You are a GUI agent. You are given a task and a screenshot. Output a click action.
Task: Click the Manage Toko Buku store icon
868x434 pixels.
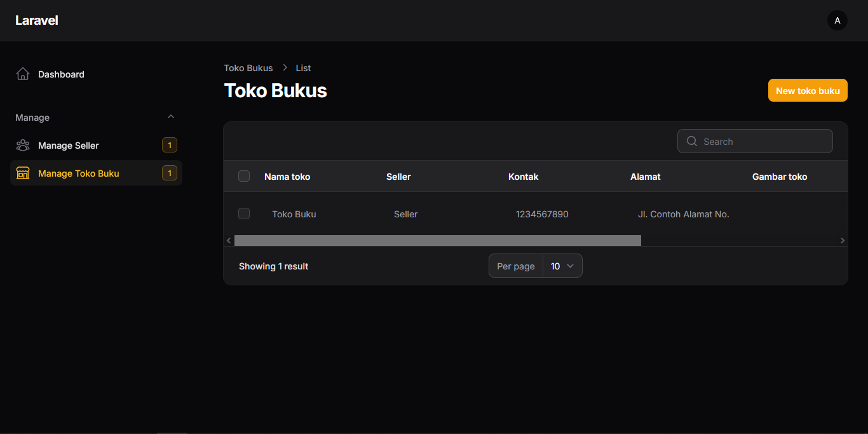coord(23,173)
